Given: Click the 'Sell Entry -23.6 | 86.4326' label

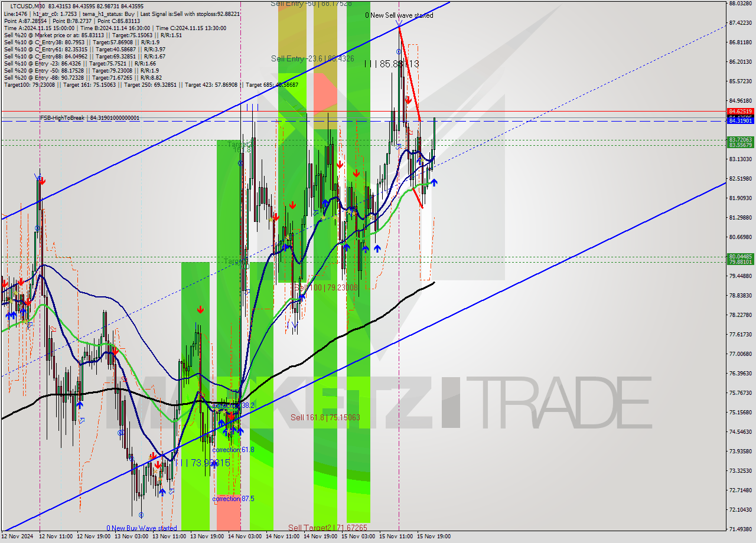Looking at the screenshot, I should pos(312,58).
